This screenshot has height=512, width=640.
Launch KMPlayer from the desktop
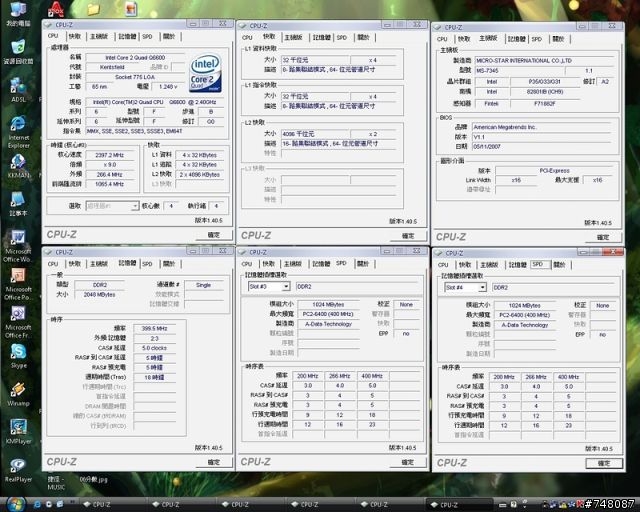click(x=18, y=432)
